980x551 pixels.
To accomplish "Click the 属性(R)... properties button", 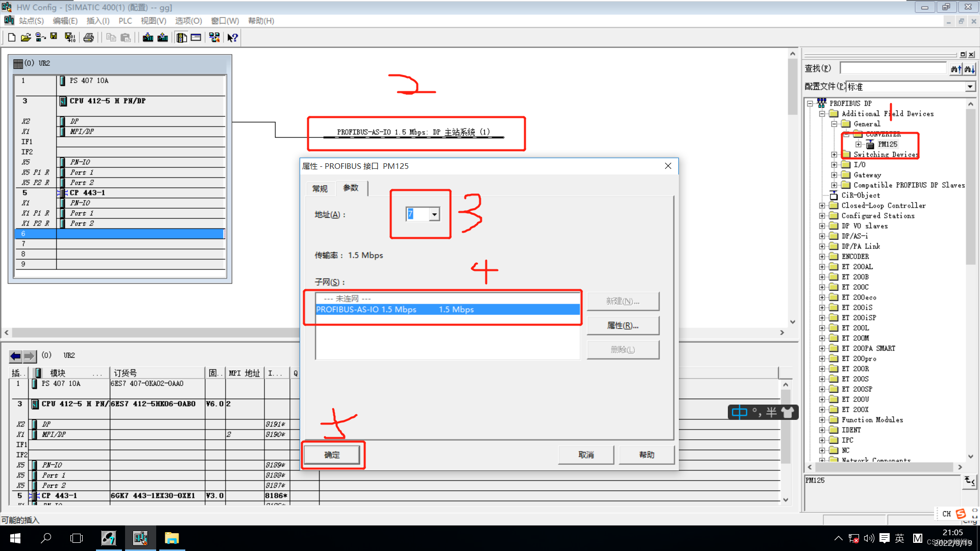I will point(623,325).
